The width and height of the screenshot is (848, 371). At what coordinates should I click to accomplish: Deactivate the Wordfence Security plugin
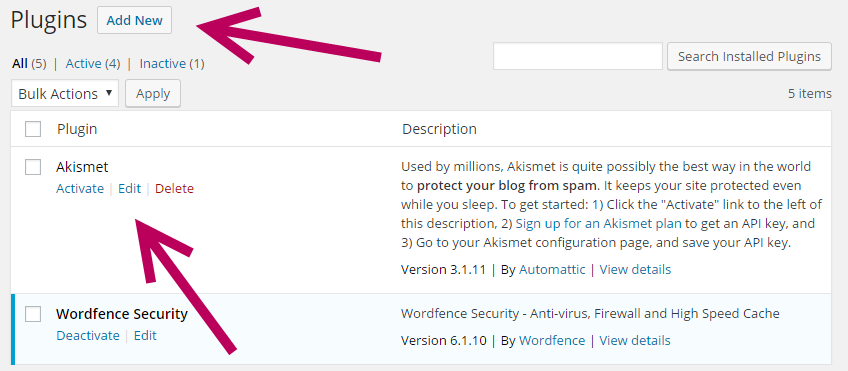[88, 335]
